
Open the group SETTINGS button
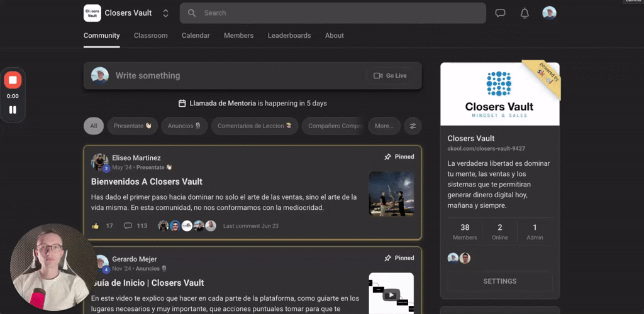(500, 281)
